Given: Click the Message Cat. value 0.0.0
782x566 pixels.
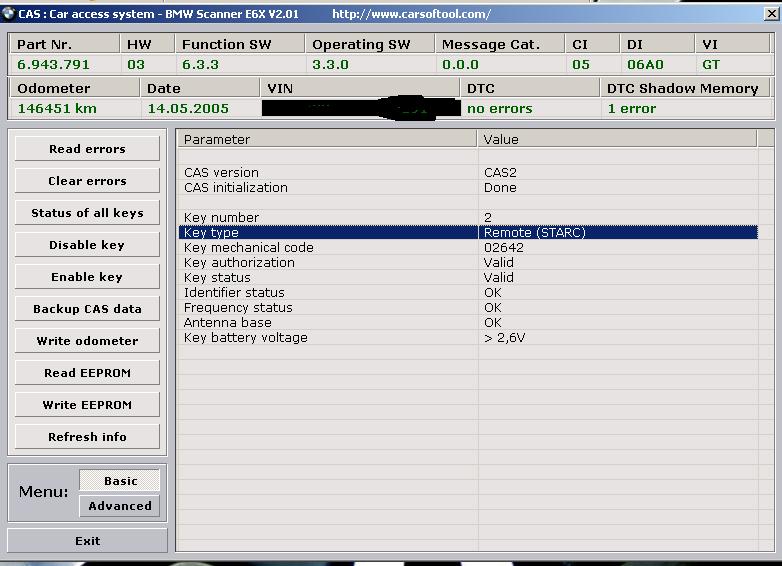Looking at the screenshot, I should pos(460,64).
